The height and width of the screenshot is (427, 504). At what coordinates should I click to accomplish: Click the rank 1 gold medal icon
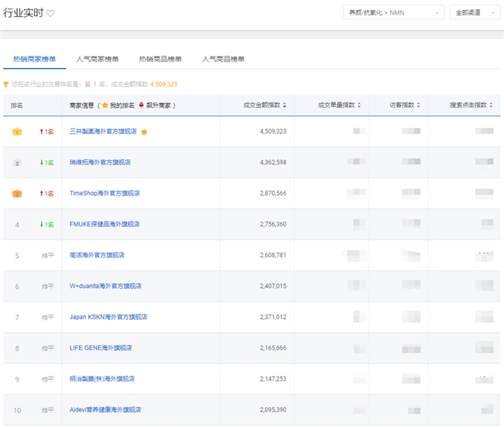point(16,132)
